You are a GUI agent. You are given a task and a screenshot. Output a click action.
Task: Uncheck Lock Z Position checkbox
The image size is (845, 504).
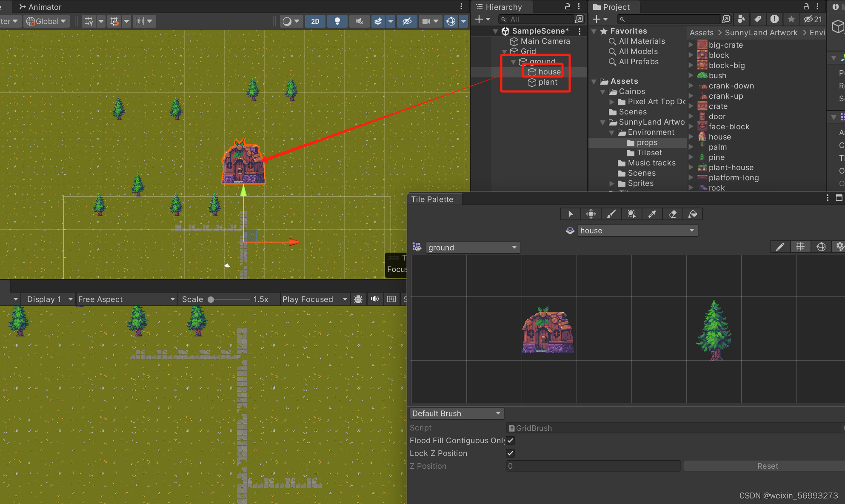tap(510, 453)
